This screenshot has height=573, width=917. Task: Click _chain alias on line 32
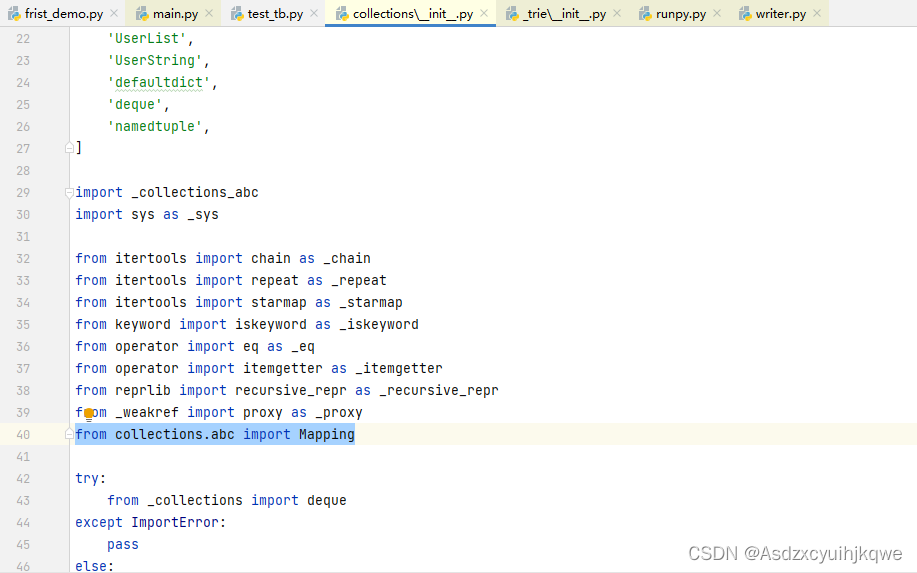tap(347, 259)
